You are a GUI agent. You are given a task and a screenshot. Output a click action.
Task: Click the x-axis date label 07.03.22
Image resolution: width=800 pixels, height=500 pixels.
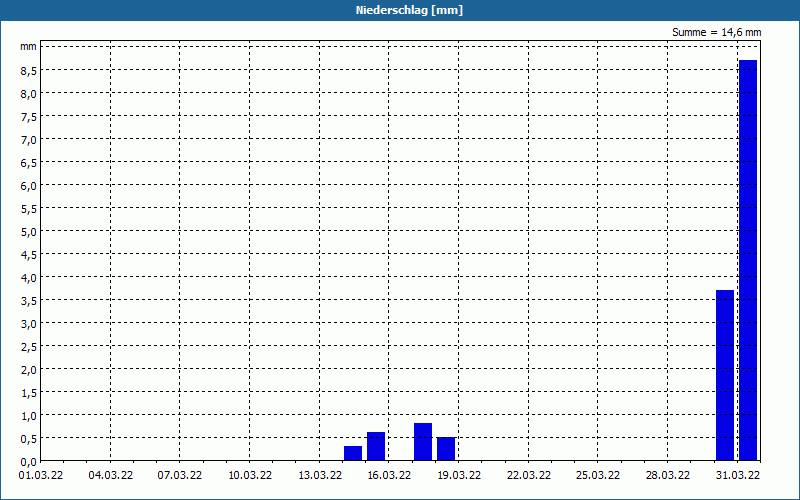(180, 475)
